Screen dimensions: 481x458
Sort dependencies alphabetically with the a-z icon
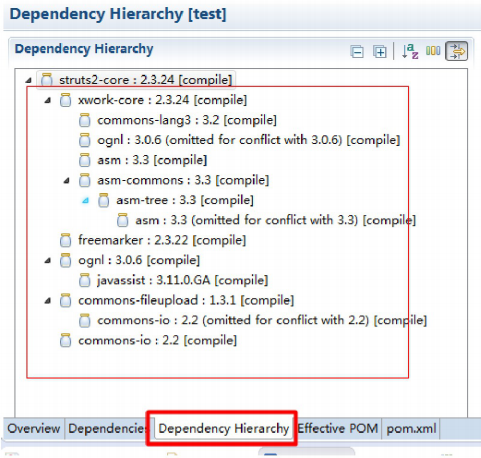[410, 51]
